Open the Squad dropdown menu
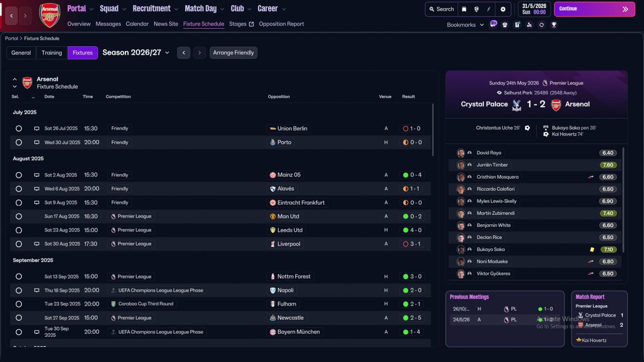This screenshot has width=644, height=362. [113, 9]
